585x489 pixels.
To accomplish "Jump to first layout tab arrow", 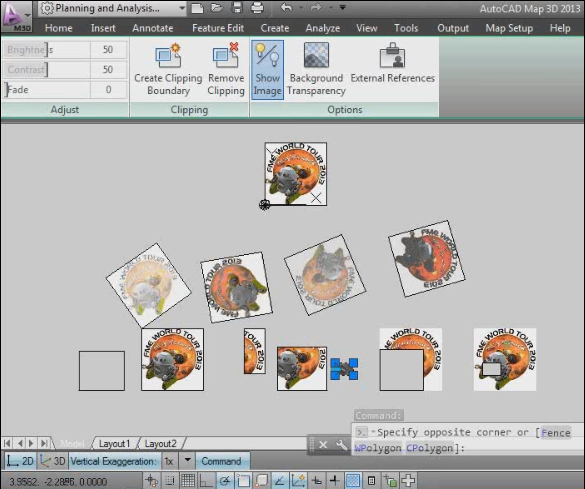I will pos(7,443).
